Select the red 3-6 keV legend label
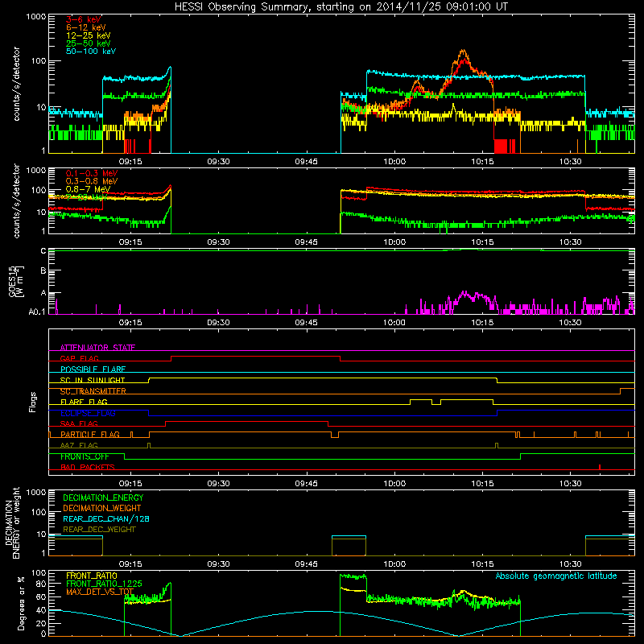Screen dimensions: 644x644 [x=84, y=19]
